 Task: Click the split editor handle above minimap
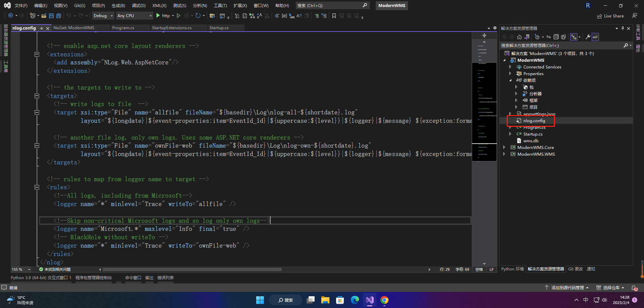pyautogui.click(x=484, y=35)
